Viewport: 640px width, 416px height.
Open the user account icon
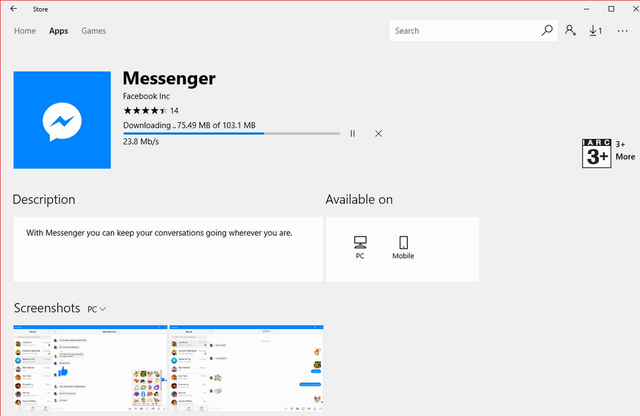coord(570,31)
